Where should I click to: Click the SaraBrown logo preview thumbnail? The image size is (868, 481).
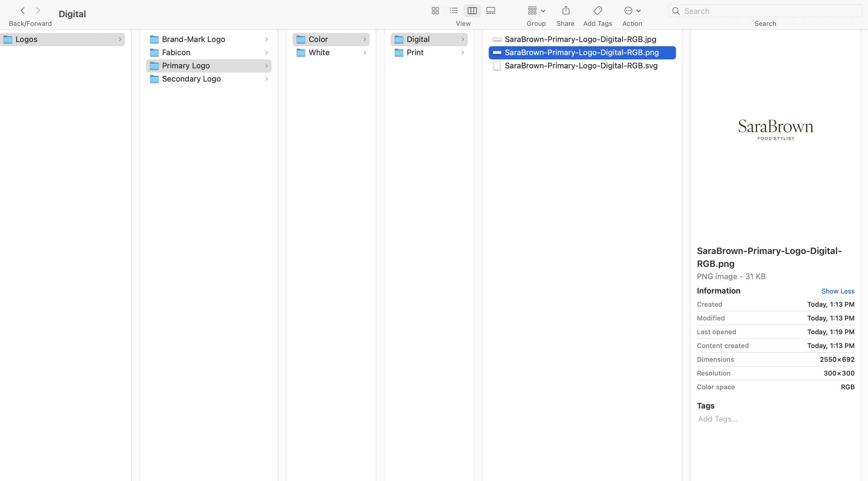click(775, 129)
